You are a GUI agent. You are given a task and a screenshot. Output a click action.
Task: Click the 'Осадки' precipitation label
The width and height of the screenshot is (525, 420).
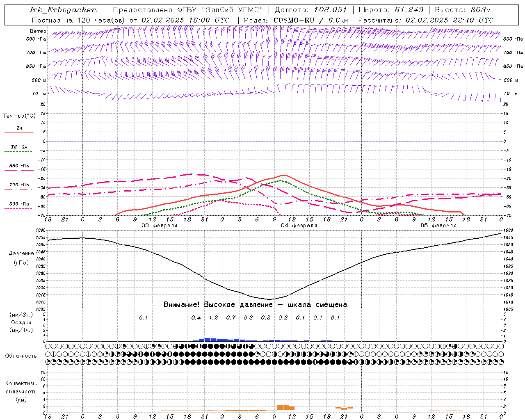pyautogui.click(x=21, y=322)
